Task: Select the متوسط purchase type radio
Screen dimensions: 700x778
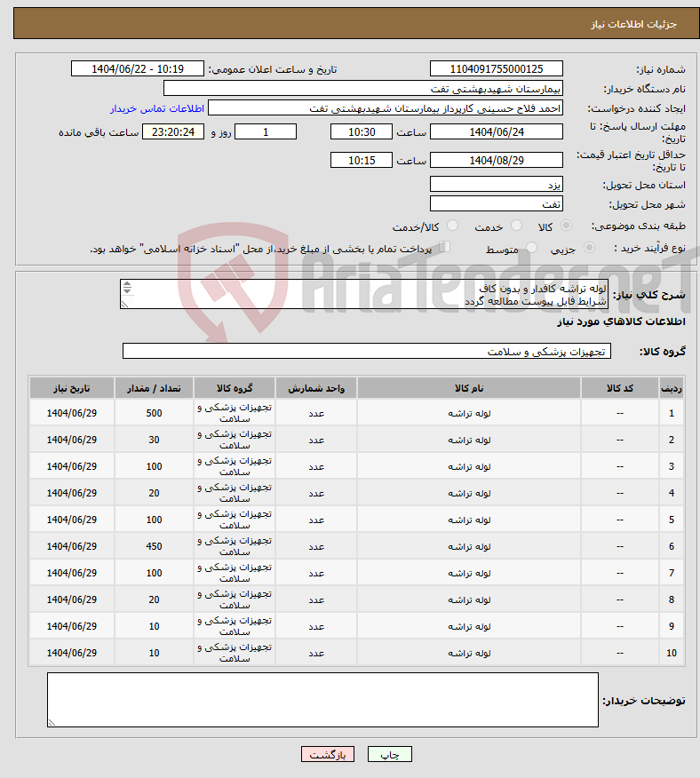Action: (x=531, y=248)
